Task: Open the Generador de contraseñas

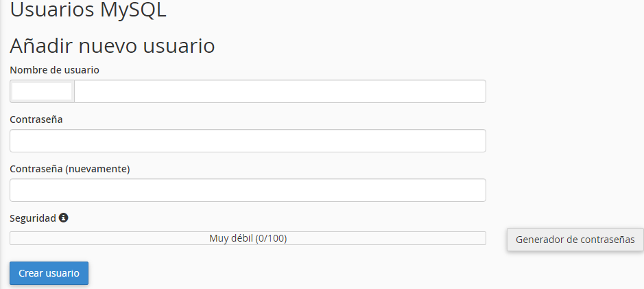Action: [575, 240]
